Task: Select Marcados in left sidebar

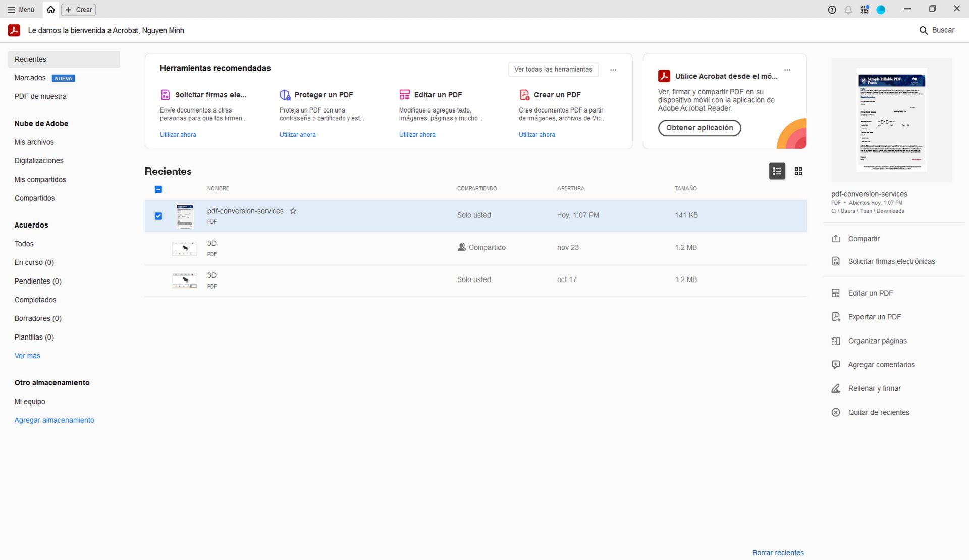Action: (x=30, y=78)
